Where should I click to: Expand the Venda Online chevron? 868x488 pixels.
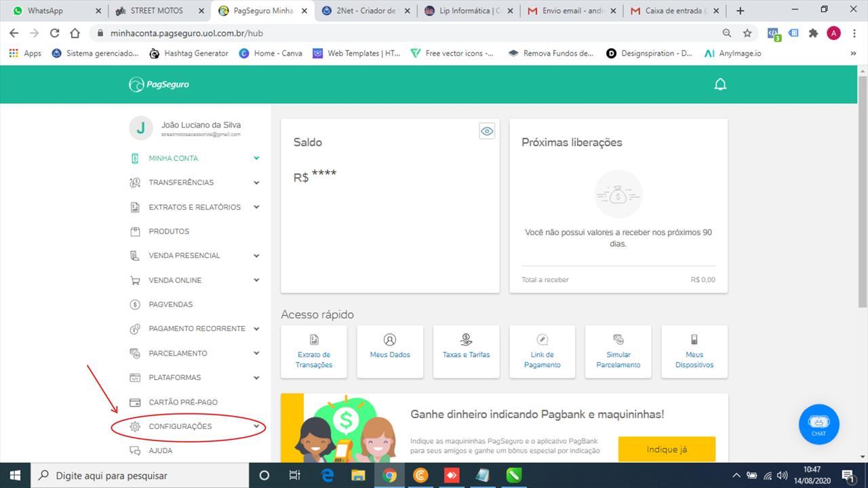click(256, 280)
